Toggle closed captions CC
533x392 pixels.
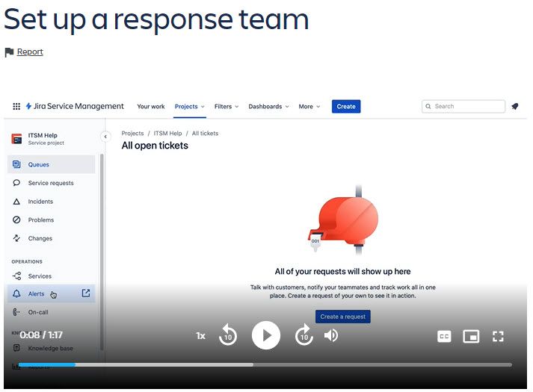point(444,336)
